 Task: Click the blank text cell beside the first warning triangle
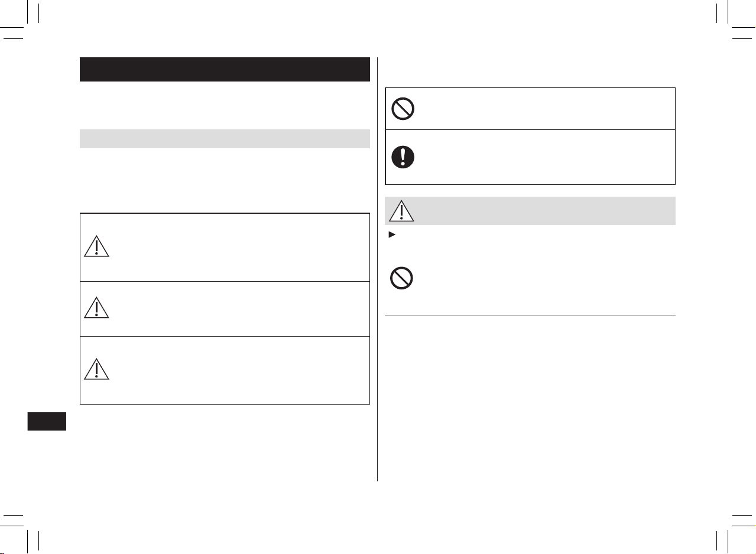tap(239, 247)
